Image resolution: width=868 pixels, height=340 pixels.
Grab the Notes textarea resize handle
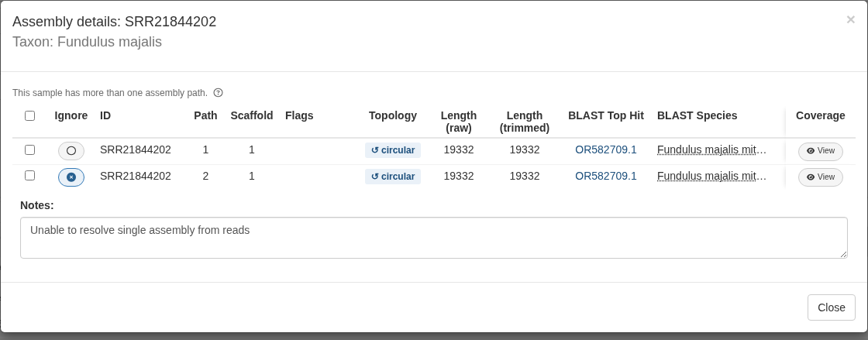coord(843,254)
